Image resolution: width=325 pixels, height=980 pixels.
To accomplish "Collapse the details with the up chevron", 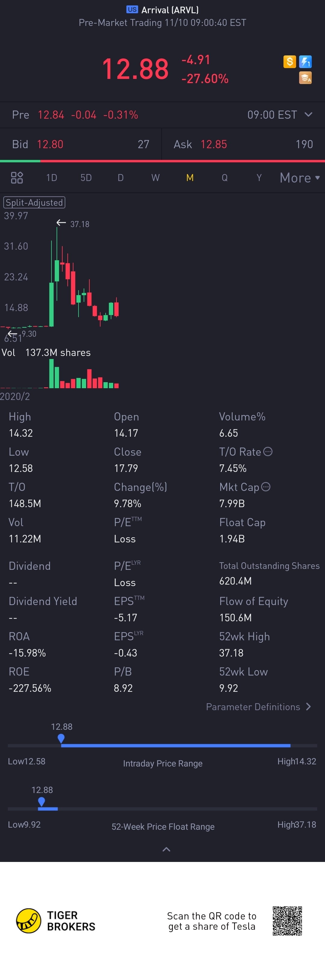I will pos(166,849).
